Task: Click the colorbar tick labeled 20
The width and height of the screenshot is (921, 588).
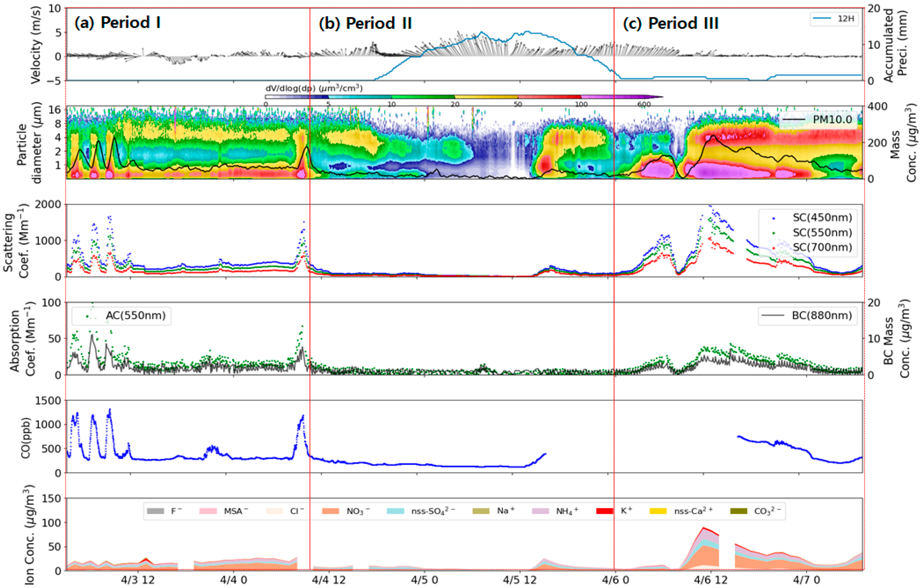Action: (x=455, y=104)
